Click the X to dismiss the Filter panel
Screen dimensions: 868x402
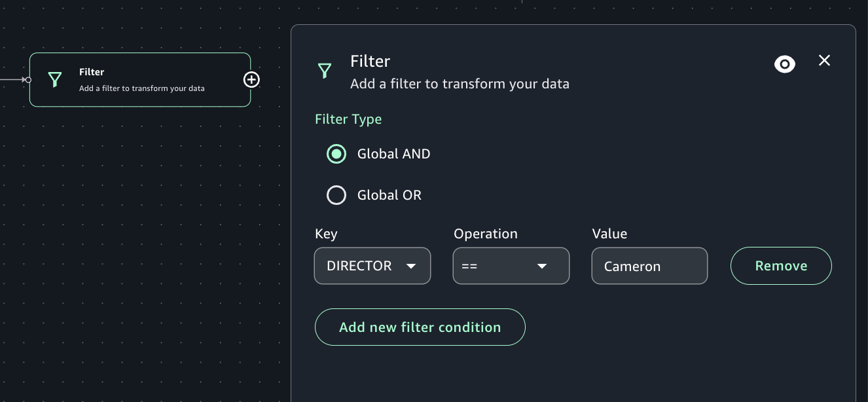coord(824,60)
